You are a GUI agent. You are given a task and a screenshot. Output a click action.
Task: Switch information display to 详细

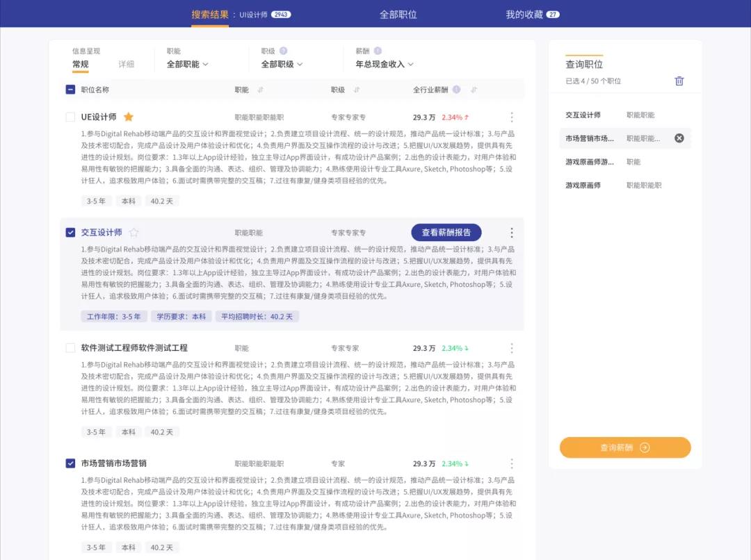click(x=126, y=65)
